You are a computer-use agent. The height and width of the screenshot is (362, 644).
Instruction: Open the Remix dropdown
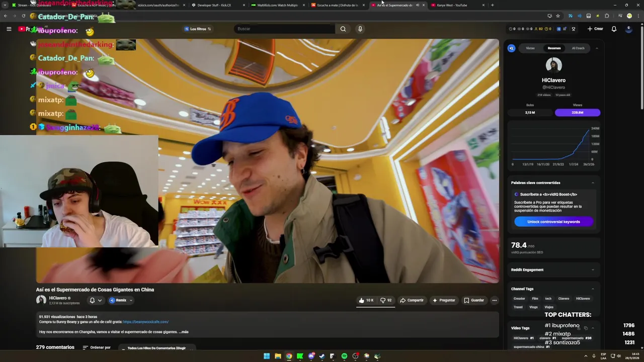pyautogui.click(x=121, y=300)
